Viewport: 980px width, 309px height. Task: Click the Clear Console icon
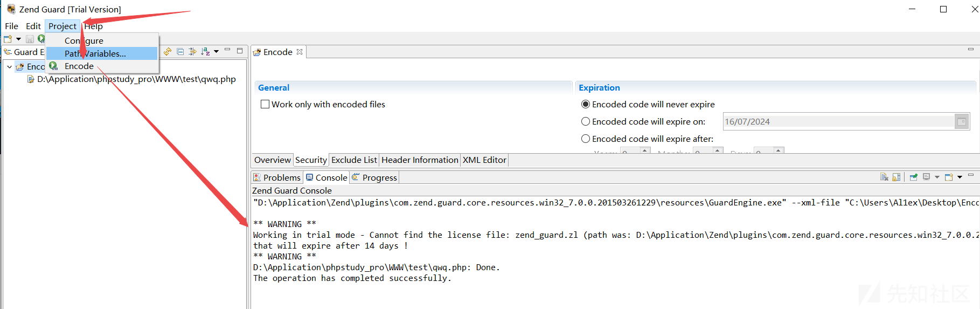pyautogui.click(x=884, y=177)
